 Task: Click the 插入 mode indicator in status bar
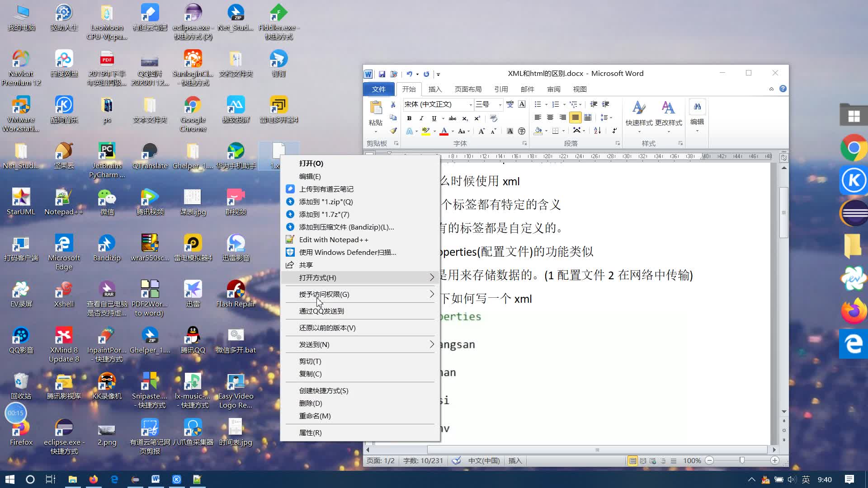point(515,461)
